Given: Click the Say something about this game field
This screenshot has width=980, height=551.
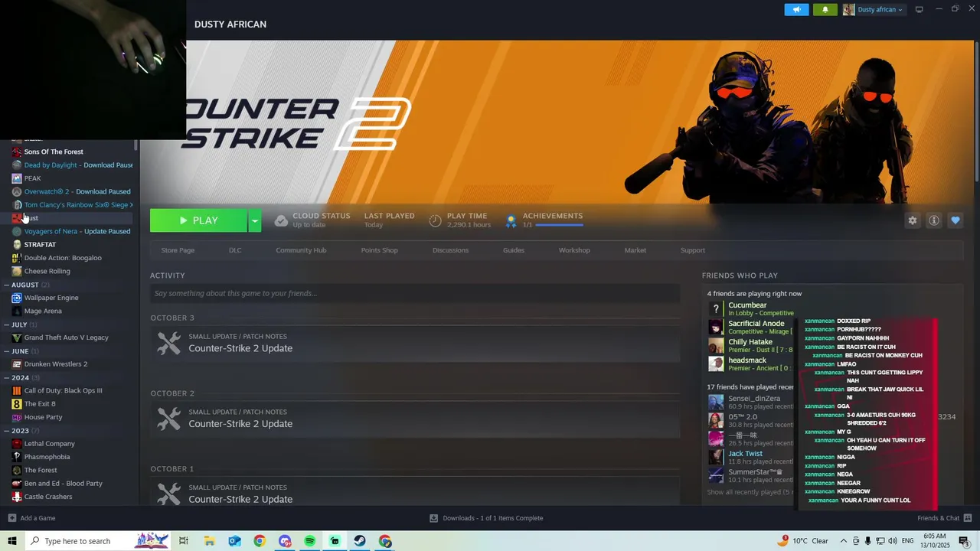Looking at the screenshot, I should click(x=415, y=293).
